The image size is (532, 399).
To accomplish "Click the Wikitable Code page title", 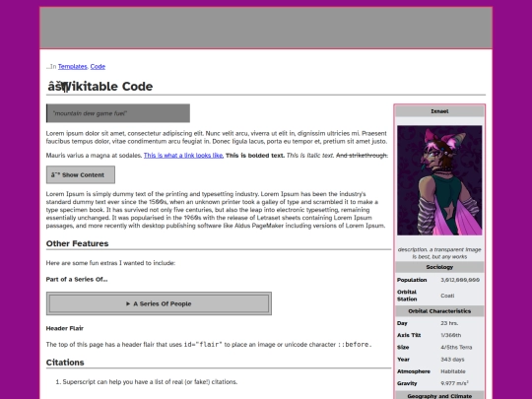I will pos(100,86).
